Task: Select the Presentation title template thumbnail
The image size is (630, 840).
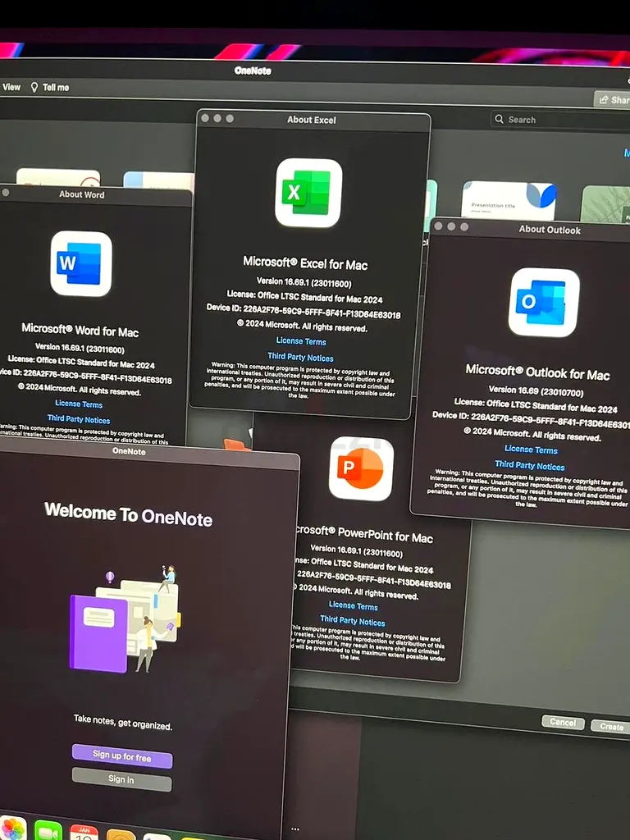Action: click(509, 201)
